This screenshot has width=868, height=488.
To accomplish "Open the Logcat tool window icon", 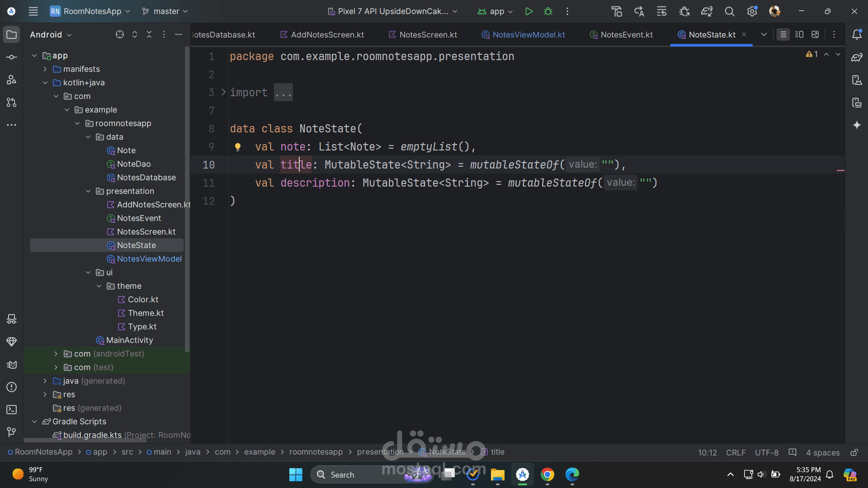I will (12, 365).
